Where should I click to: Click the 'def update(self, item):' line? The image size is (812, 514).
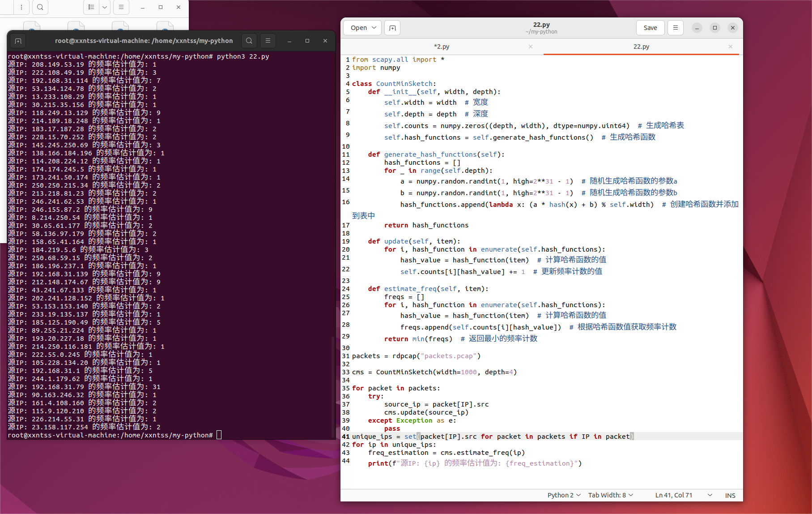(x=414, y=241)
